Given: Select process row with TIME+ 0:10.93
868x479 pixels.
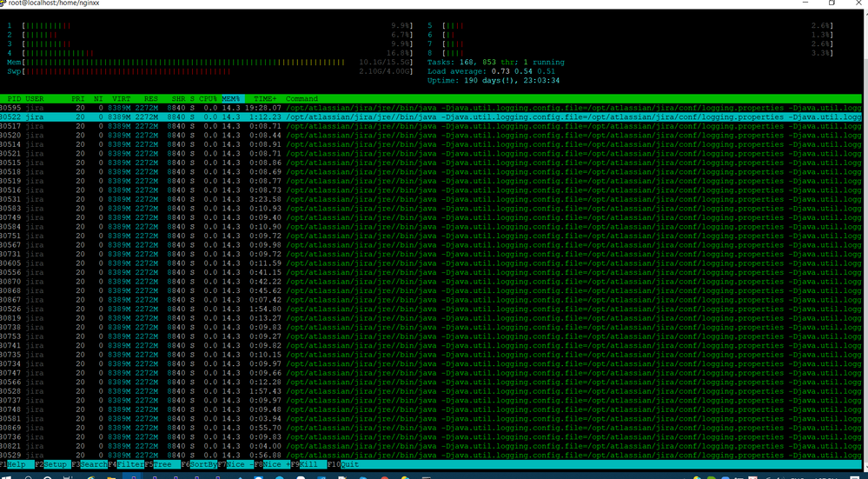Looking at the screenshot, I should [x=431, y=209].
